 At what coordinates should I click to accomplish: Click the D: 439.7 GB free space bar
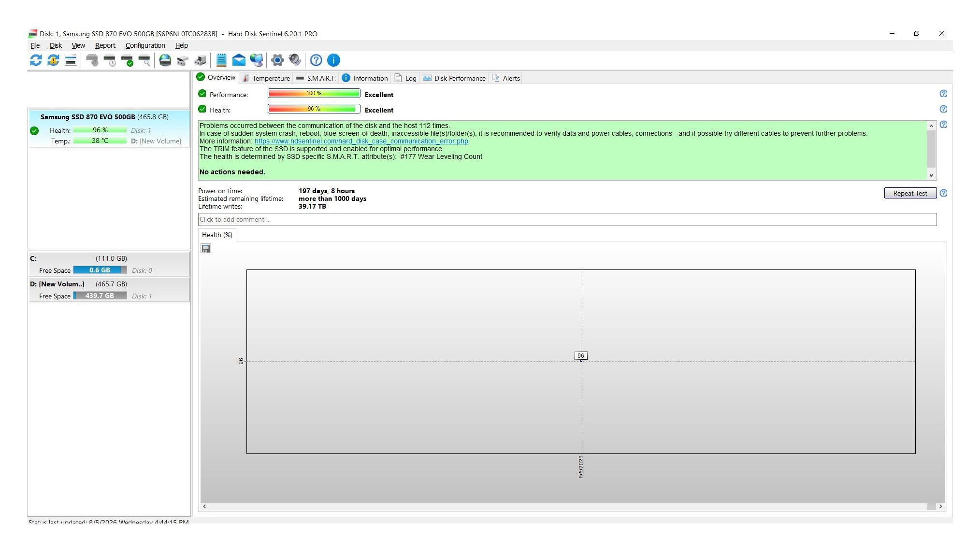(100, 296)
